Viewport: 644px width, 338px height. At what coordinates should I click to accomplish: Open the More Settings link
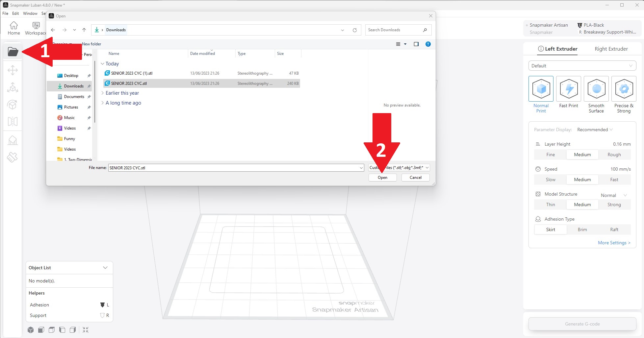[x=614, y=243]
